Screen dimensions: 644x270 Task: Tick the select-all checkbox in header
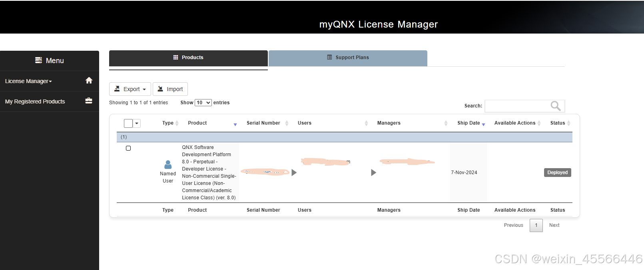(x=128, y=123)
